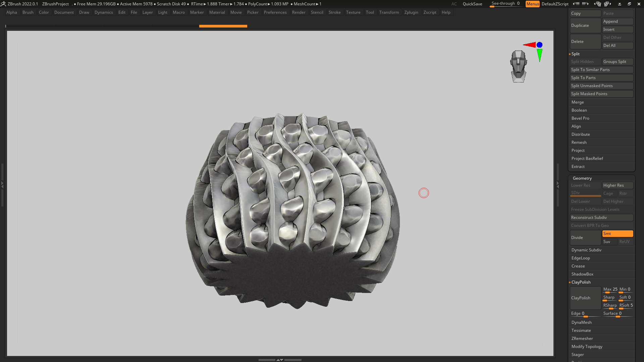Click the orange timeline segment above canvas
The width and height of the screenshot is (644, 362).
223,26
